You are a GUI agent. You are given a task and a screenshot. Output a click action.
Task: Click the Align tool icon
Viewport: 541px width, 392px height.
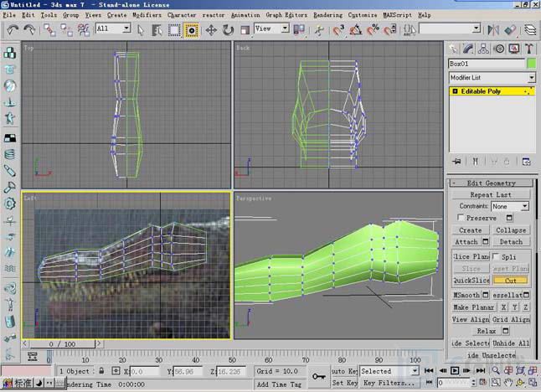click(x=510, y=30)
